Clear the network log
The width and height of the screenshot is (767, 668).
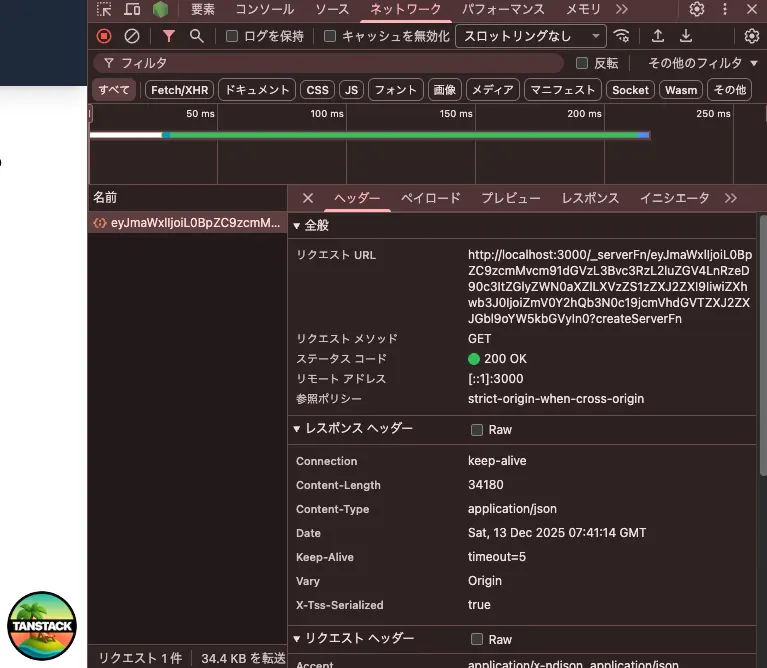[x=132, y=36]
